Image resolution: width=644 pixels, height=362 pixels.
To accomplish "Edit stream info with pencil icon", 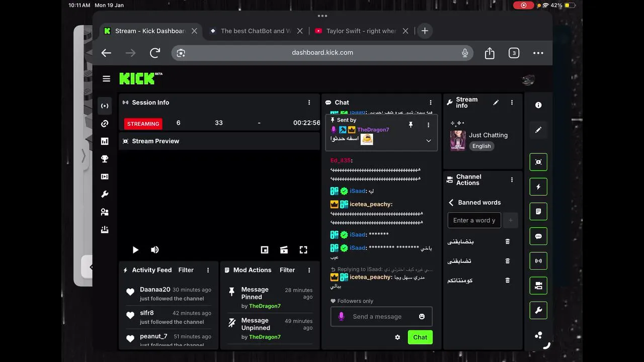I will (x=496, y=103).
